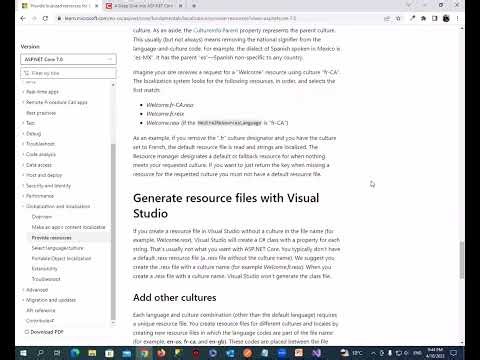Select the first tab for the resources docs

(x=59, y=6)
